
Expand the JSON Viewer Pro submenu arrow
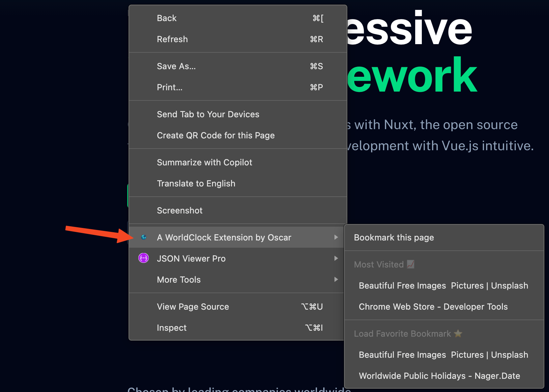(336, 258)
